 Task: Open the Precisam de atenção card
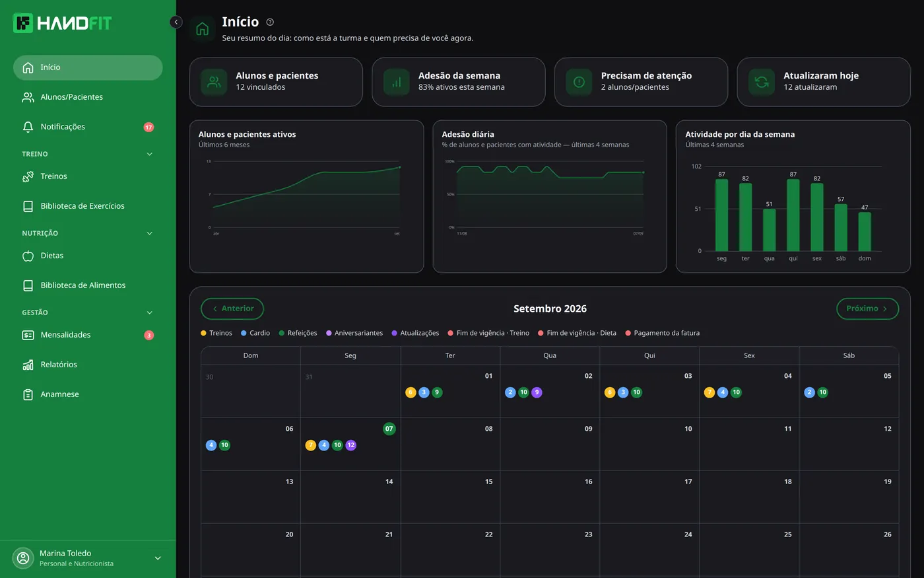641,82
